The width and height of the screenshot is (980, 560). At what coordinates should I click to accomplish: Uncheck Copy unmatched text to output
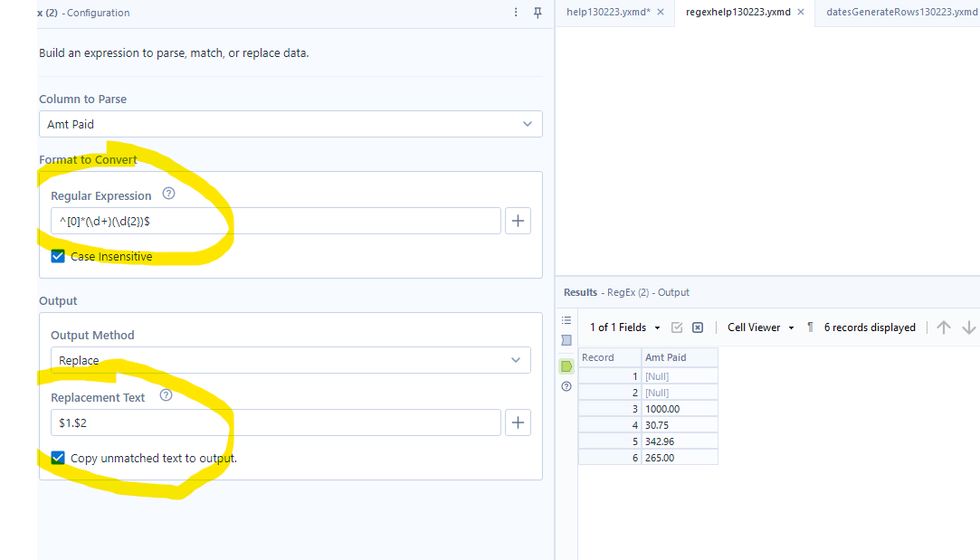57,458
